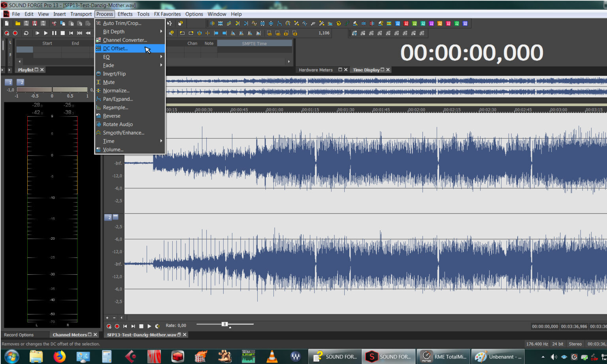Open Firefox from the Windows taskbar

[60, 356]
